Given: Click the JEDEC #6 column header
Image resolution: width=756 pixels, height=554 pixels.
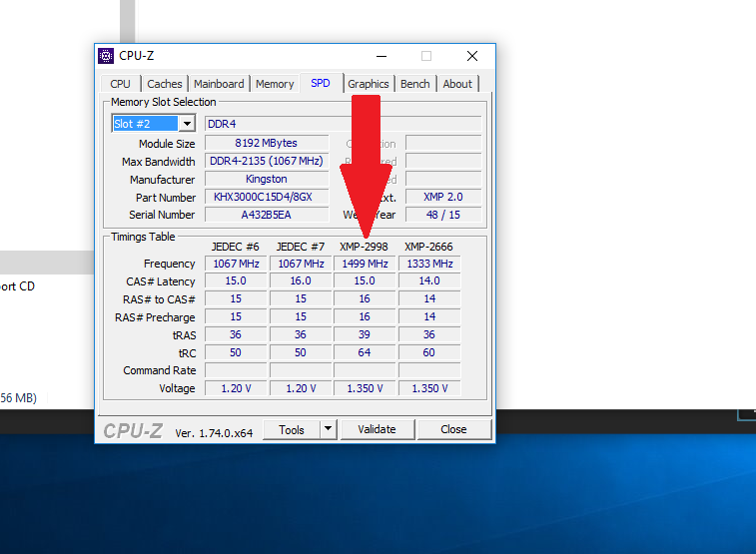Looking at the screenshot, I should point(236,247).
